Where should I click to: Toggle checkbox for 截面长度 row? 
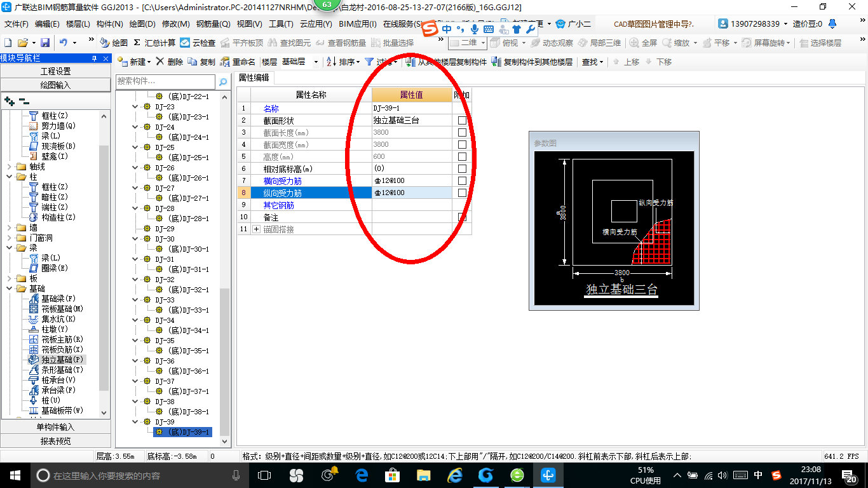pos(462,133)
